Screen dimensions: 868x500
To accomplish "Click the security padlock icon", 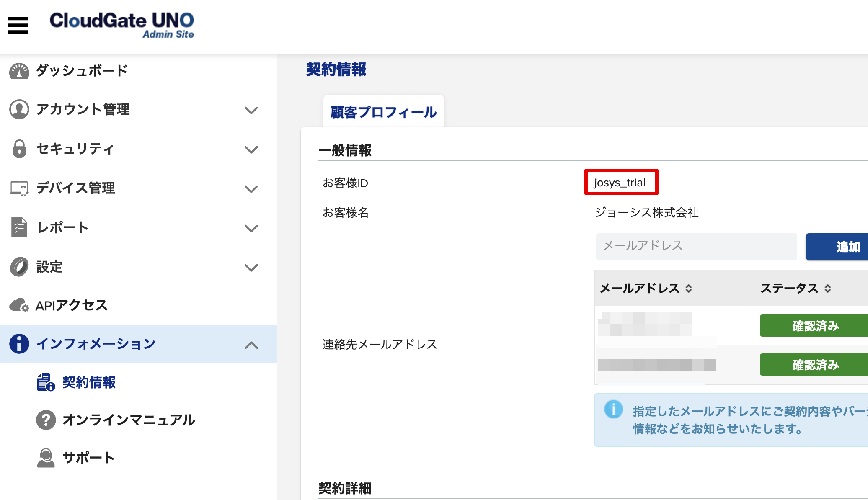I will click(19, 149).
